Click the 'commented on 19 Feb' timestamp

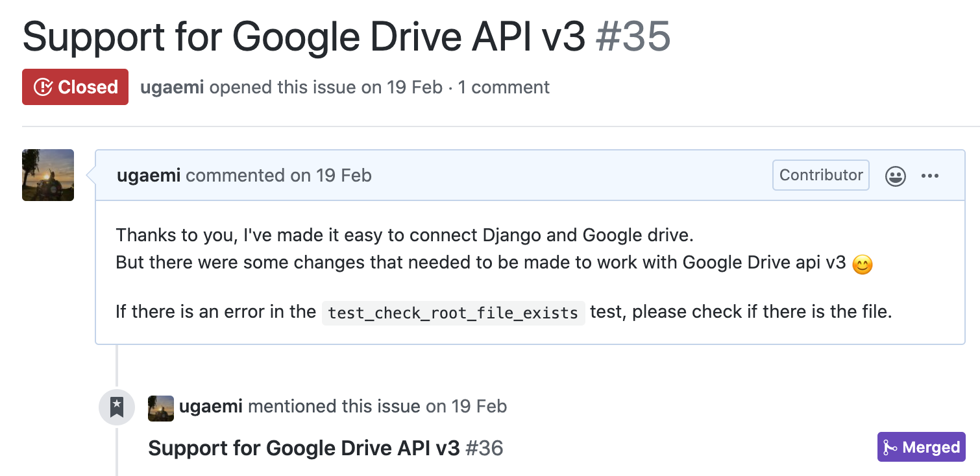coord(279,175)
